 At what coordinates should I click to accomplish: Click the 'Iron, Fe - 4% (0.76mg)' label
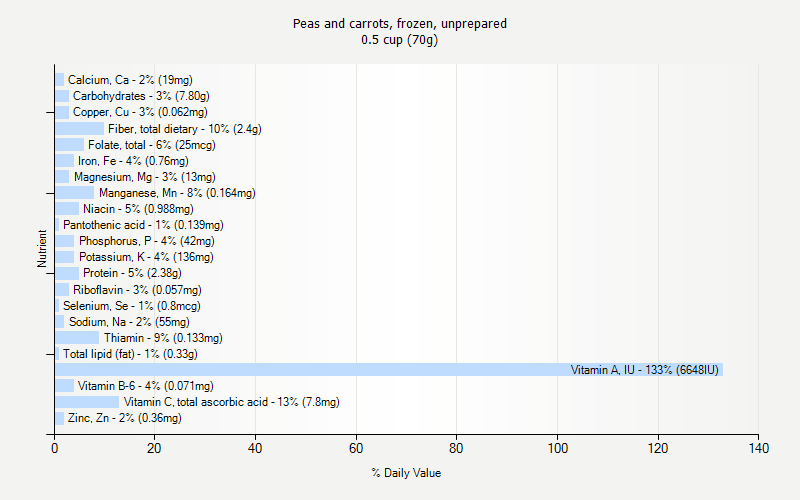tap(133, 161)
